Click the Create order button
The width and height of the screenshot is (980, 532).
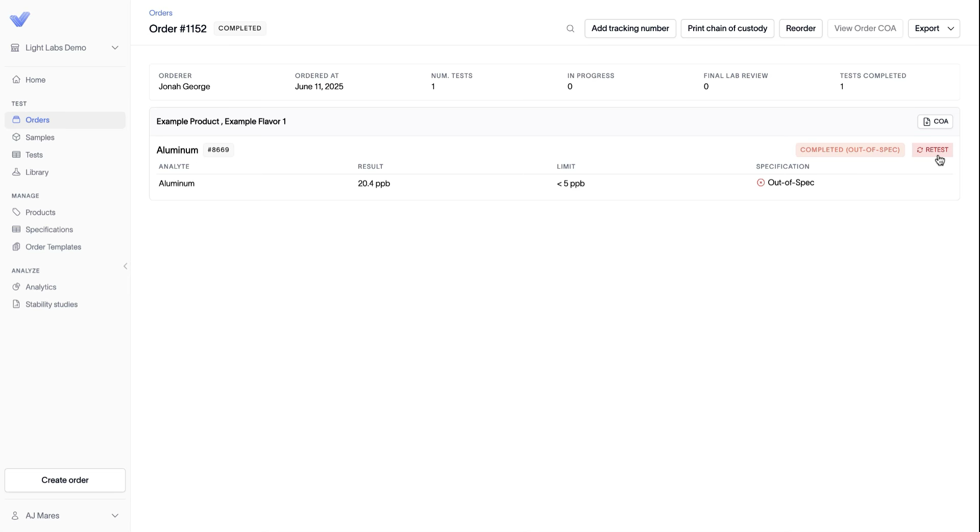point(65,480)
